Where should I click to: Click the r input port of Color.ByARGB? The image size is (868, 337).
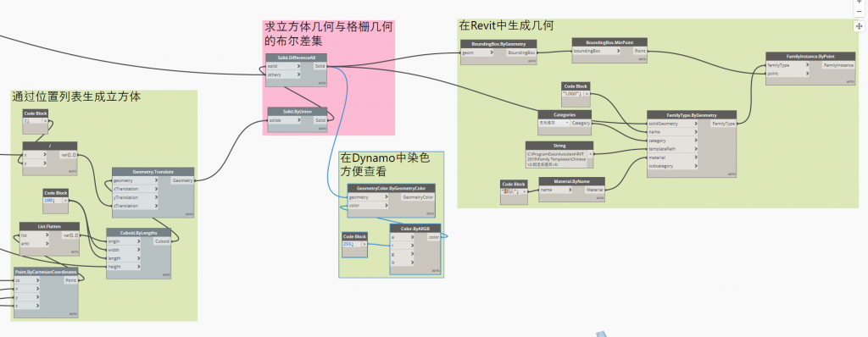[x=401, y=246]
